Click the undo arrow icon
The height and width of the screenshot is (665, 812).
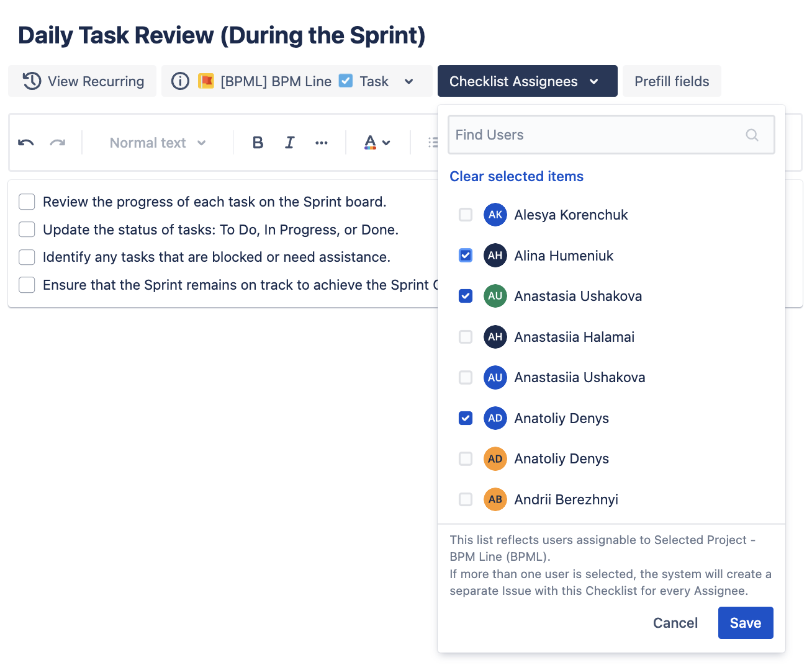[26, 143]
